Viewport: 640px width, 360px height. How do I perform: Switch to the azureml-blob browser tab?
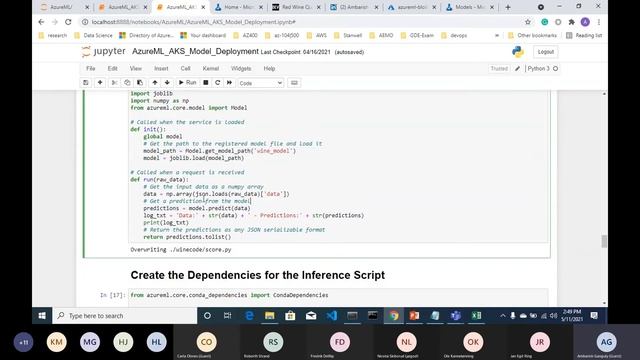pos(411,7)
